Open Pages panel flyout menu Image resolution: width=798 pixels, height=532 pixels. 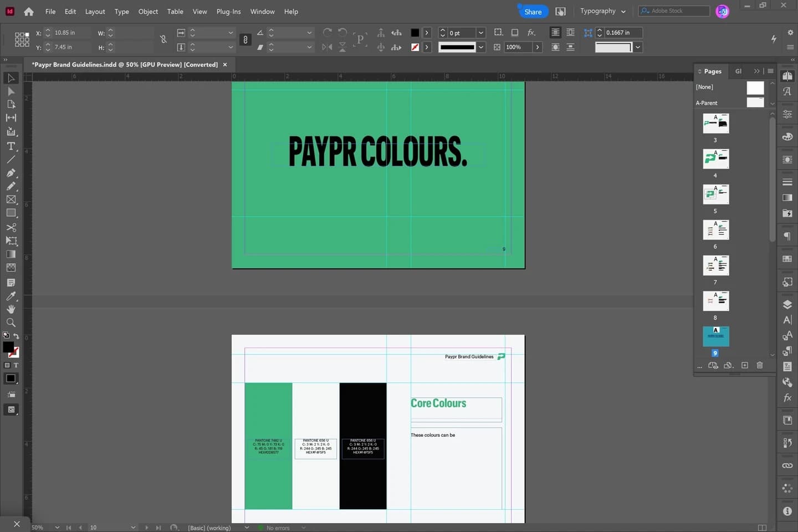770,71
